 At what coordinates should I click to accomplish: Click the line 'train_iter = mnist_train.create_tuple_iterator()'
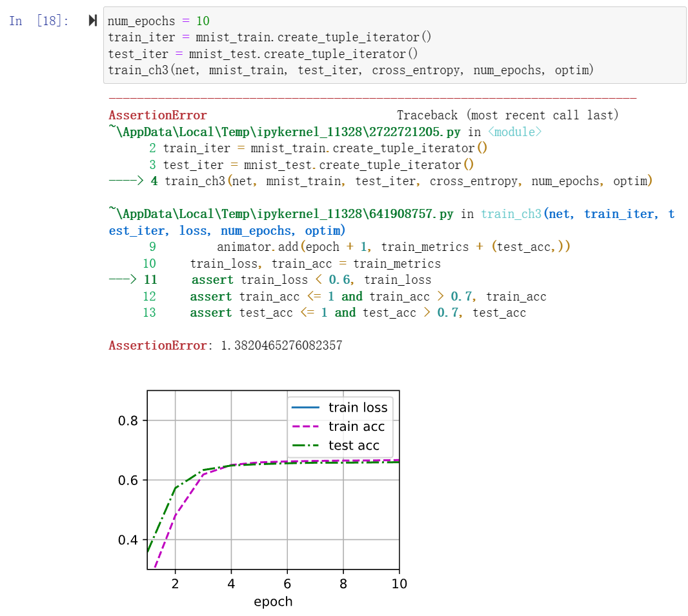270,37
